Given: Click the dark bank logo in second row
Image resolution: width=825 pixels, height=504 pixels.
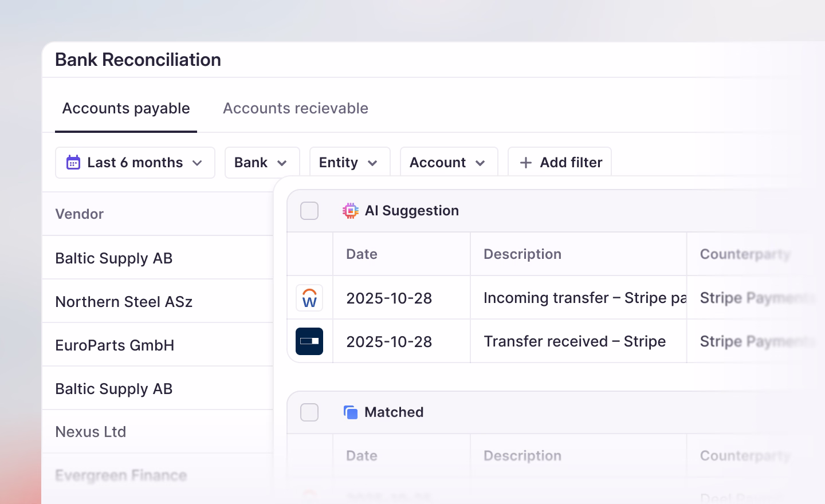Looking at the screenshot, I should point(309,341).
